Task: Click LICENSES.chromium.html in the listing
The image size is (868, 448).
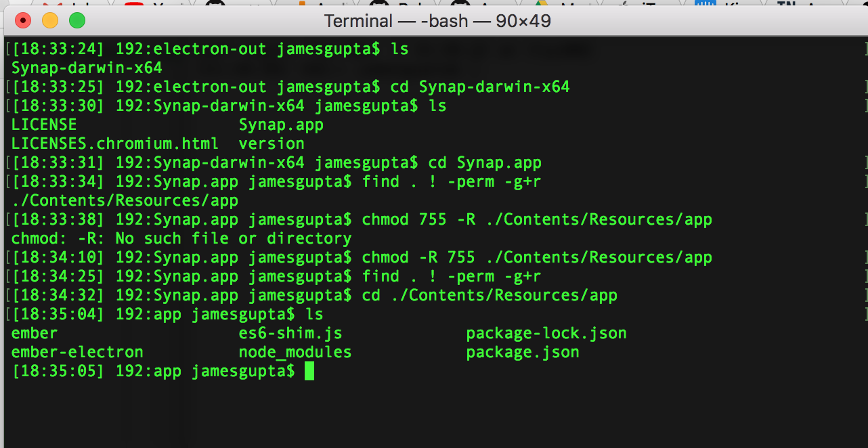Action: [115, 143]
